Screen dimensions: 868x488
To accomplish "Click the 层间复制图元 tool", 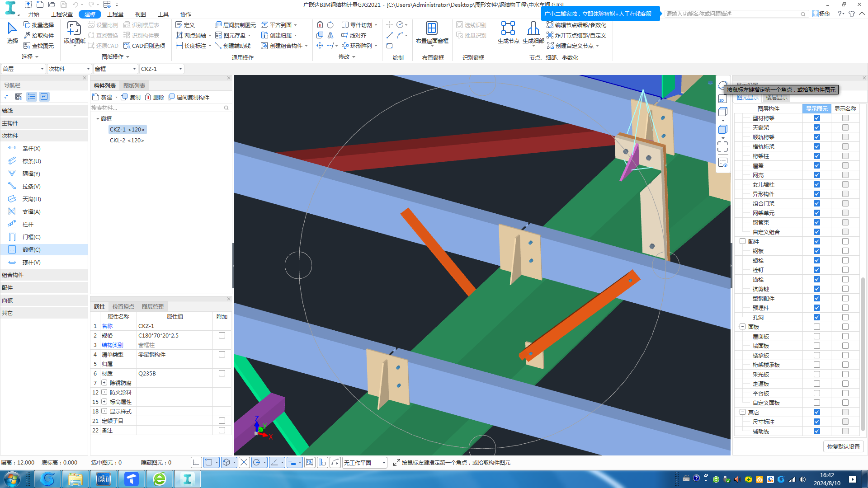I will coord(235,25).
